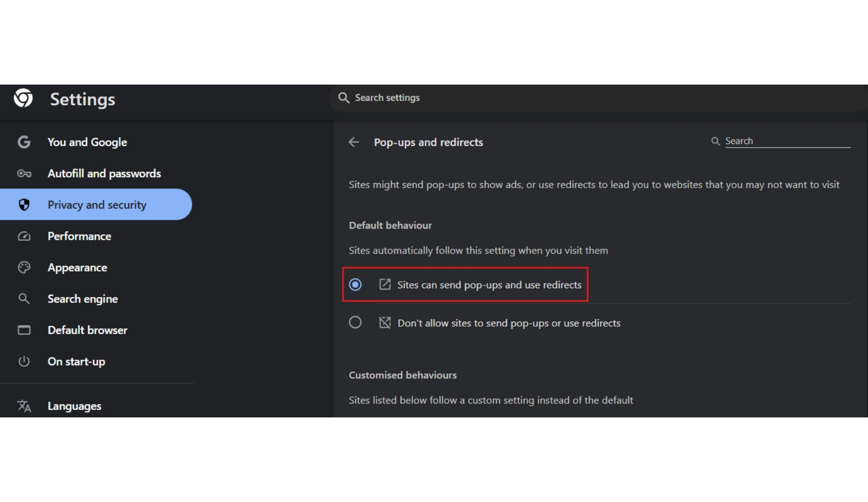Click the Google G icon in sidebar

(24, 142)
